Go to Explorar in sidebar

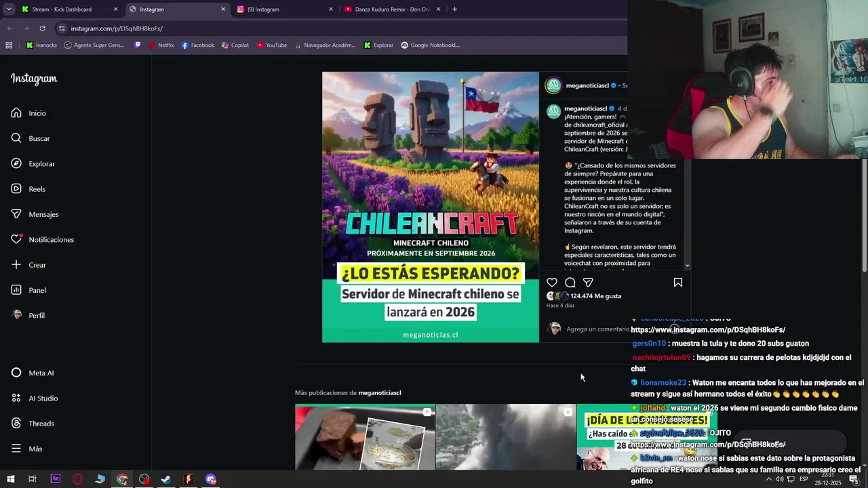[33, 164]
